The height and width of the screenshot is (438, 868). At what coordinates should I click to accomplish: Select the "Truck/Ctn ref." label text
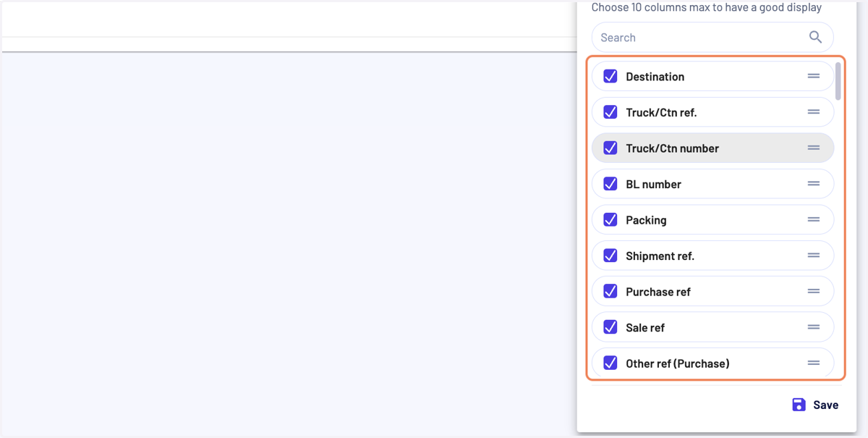661,112
